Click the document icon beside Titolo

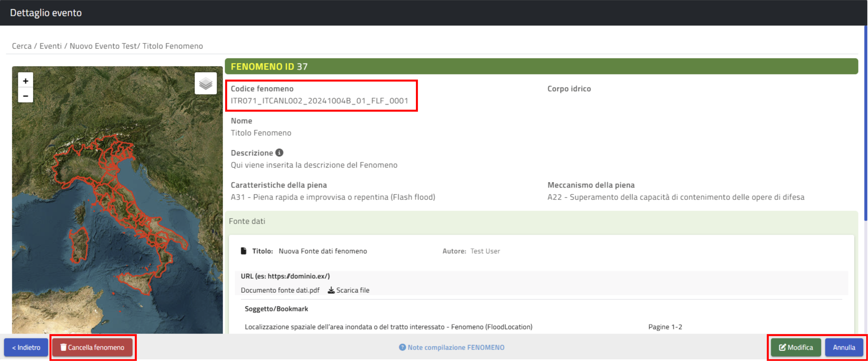pos(244,251)
